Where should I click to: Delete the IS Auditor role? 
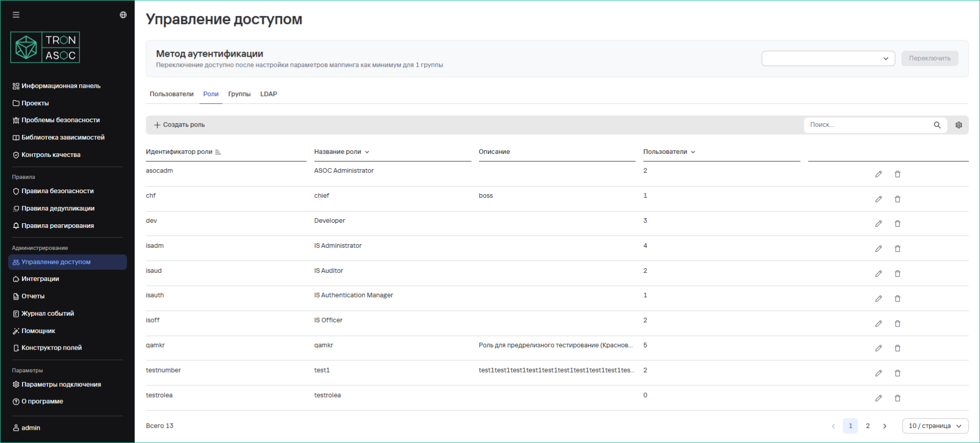coord(897,274)
